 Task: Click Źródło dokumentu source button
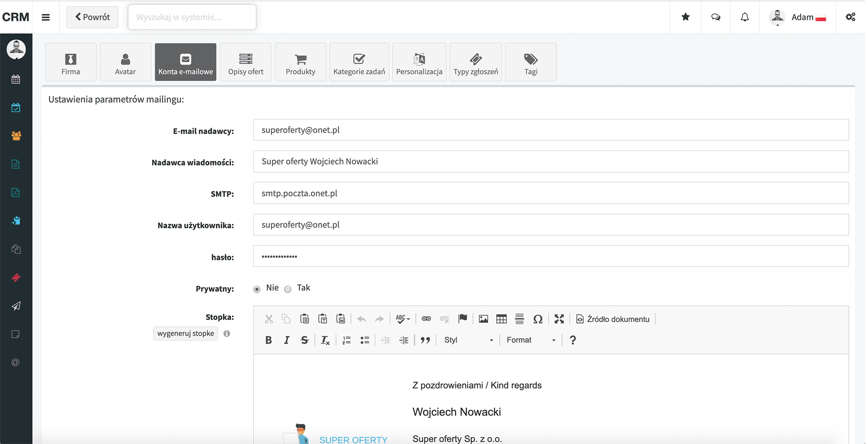pyautogui.click(x=613, y=319)
